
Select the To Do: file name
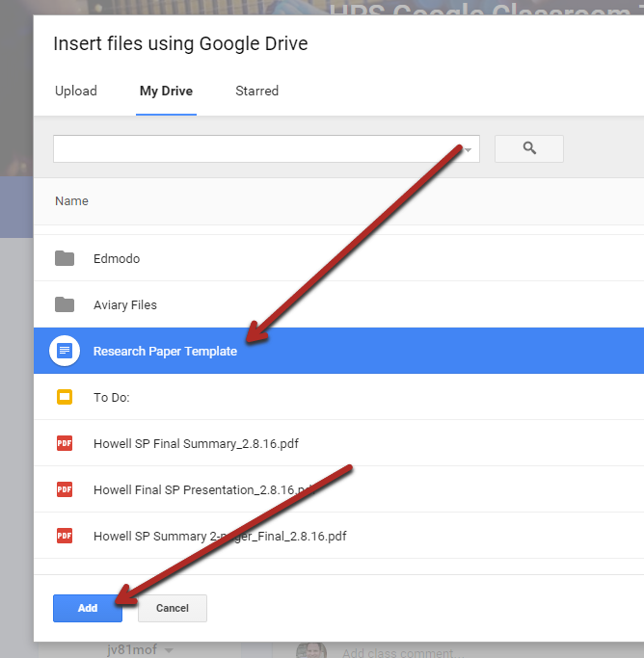pos(112,398)
